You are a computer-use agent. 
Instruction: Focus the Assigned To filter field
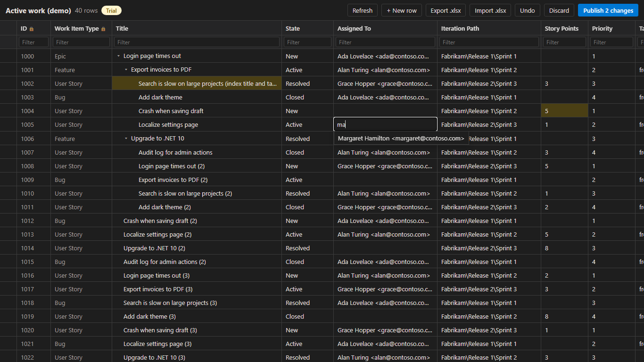pyautogui.click(x=386, y=42)
